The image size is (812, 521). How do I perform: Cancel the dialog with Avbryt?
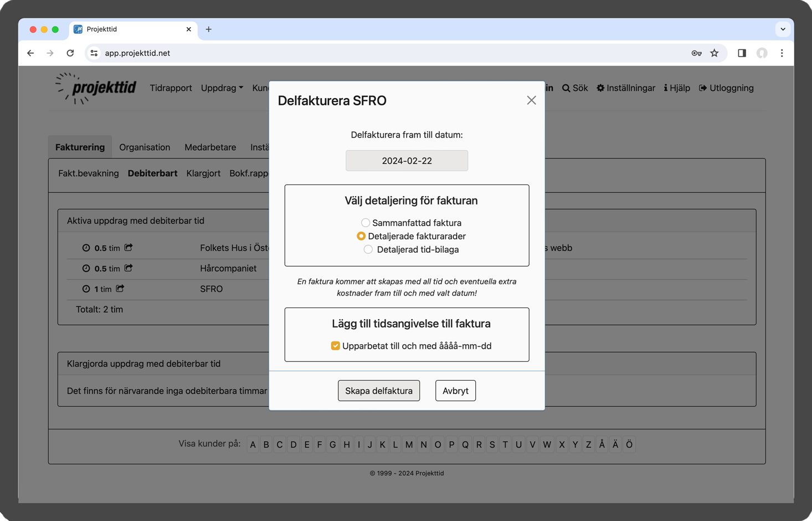(x=455, y=391)
